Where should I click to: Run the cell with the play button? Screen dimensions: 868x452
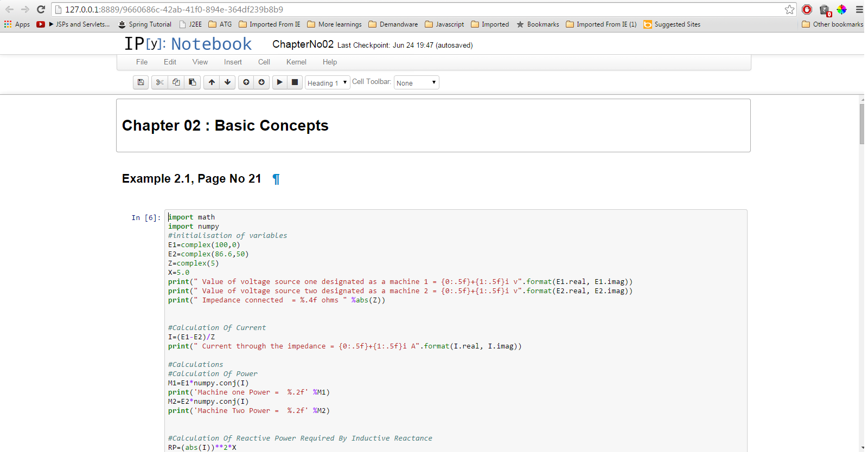[x=279, y=82]
